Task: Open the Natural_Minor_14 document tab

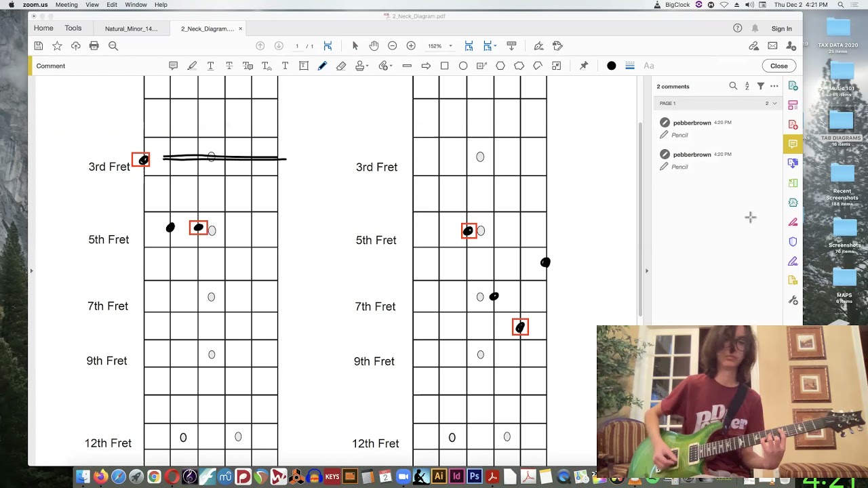Action: point(131,28)
